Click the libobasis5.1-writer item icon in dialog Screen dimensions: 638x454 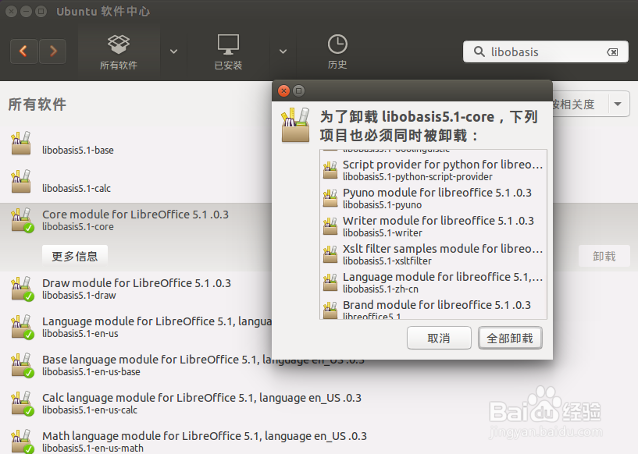click(x=330, y=227)
